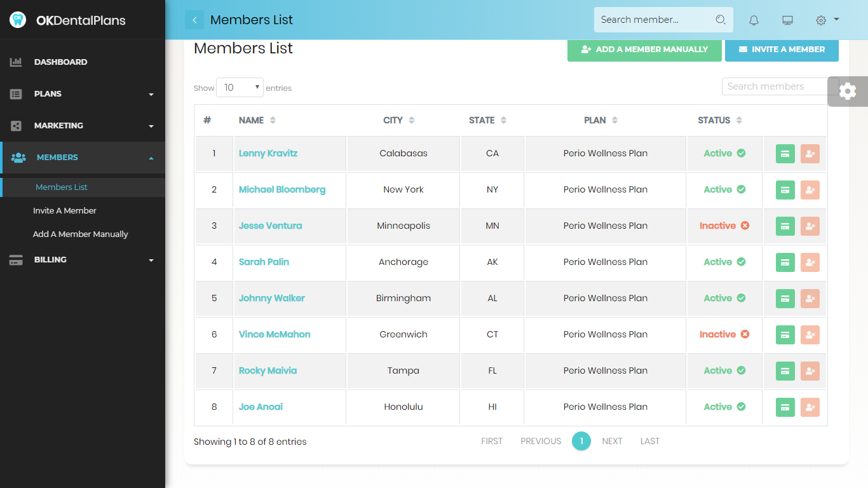The width and height of the screenshot is (868, 488).
Task: Click the notification bell icon
Action: coord(754,20)
